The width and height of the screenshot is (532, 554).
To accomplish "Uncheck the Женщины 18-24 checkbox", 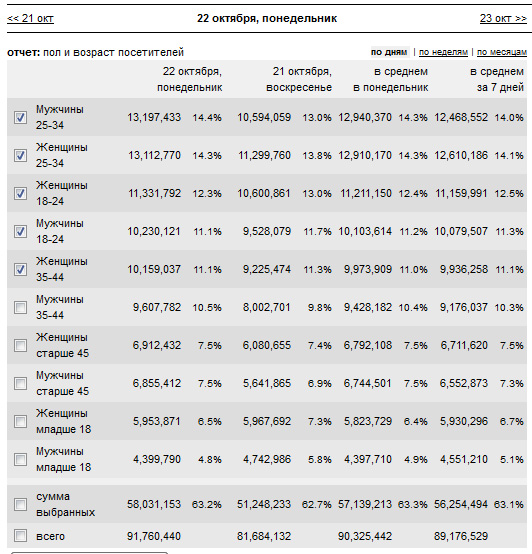I will 20,193.
